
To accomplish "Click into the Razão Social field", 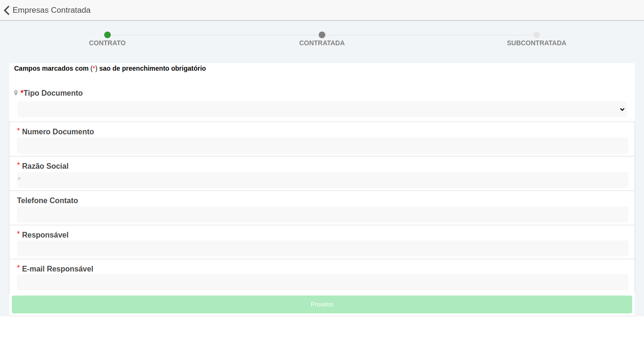I will pyautogui.click(x=322, y=180).
